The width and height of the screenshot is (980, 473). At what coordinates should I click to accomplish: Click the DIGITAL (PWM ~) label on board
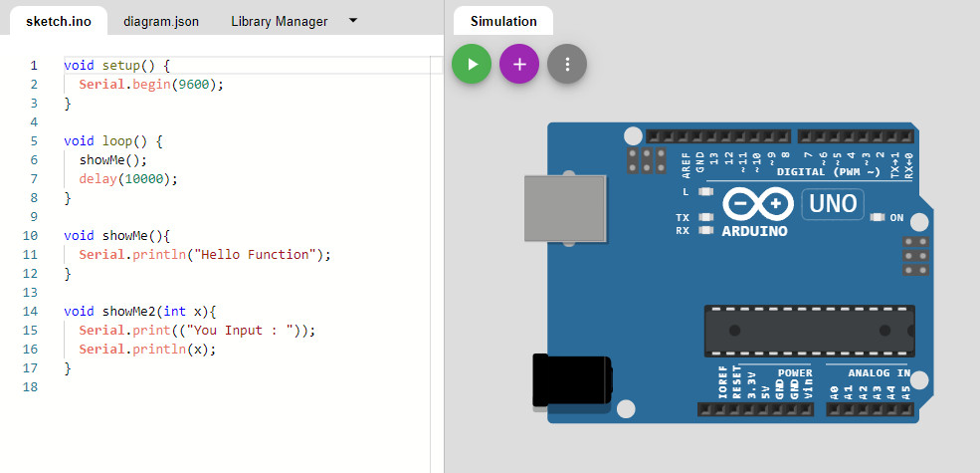point(829,171)
